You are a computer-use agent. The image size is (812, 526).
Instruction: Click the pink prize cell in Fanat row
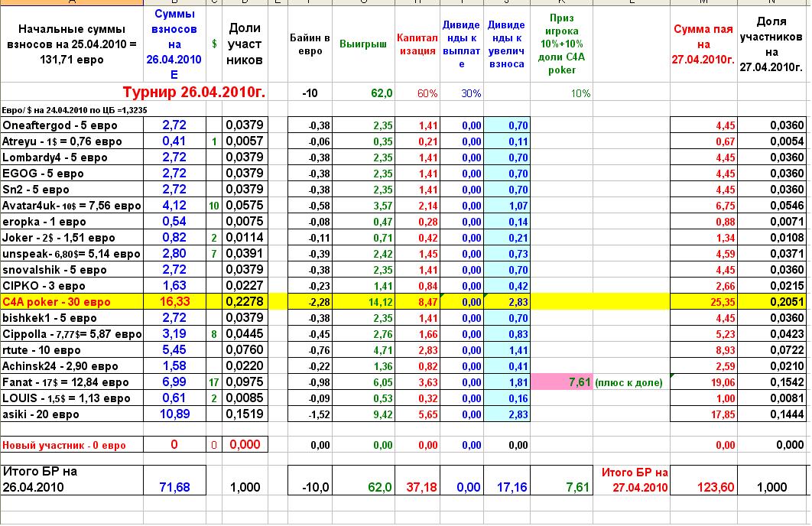click(x=562, y=382)
